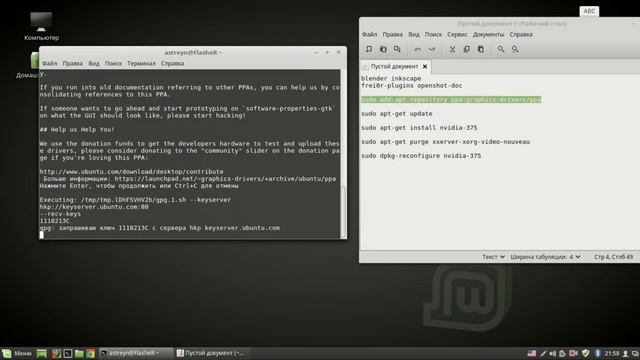Click the Copy icon in the editor toolbar
The width and height of the screenshot is (640, 360).
(467, 49)
